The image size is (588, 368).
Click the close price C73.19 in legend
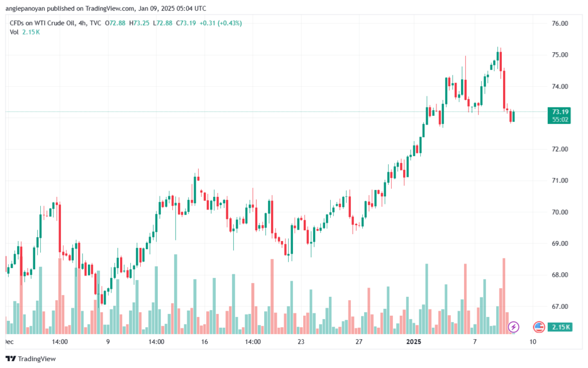[186, 23]
